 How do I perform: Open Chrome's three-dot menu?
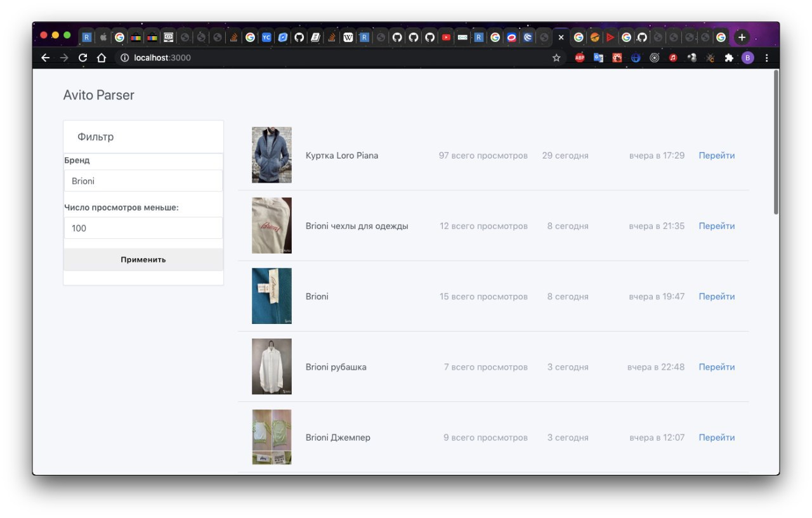coord(767,58)
